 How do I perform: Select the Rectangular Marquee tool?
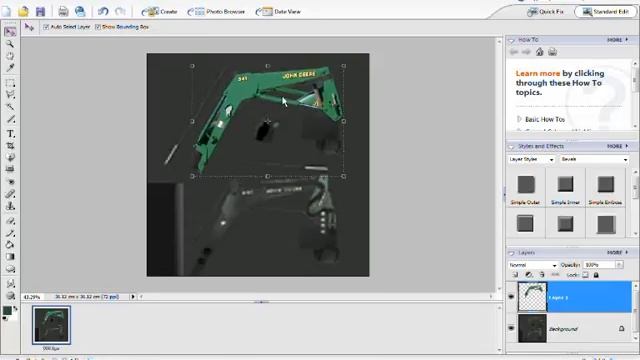pos(10,83)
